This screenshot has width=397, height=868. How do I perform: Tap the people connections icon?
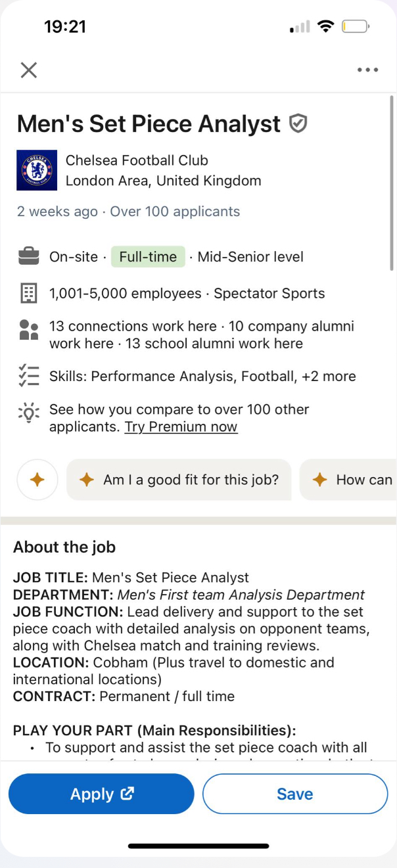pyautogui.click(x=28, y=330)
